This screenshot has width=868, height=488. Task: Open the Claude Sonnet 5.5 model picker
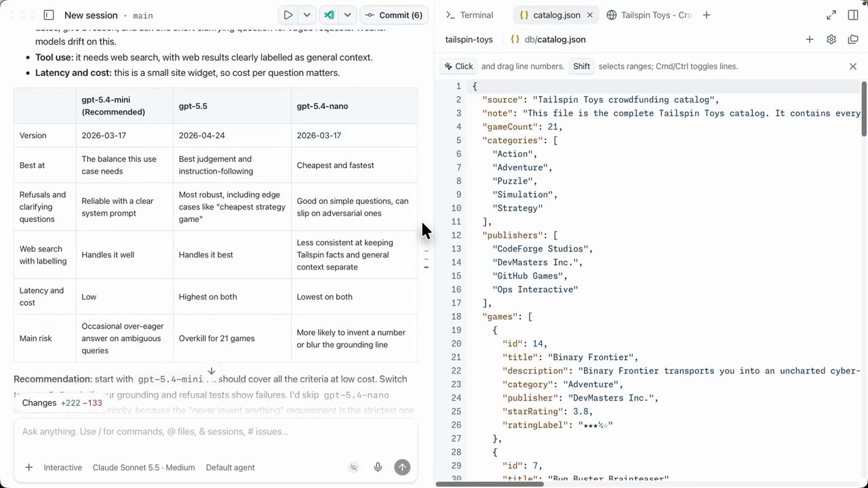(144, 467)
